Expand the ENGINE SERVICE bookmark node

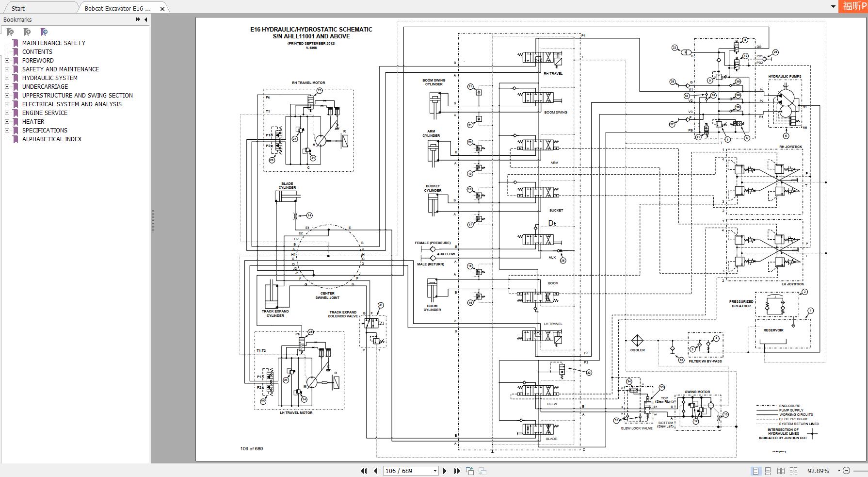tap(7, 113)
